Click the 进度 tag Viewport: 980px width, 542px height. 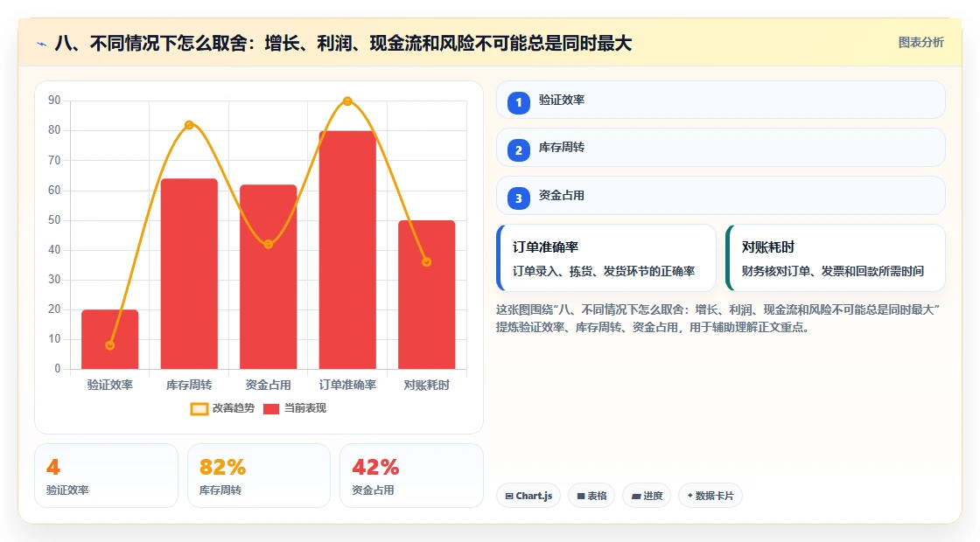[647, 496]
